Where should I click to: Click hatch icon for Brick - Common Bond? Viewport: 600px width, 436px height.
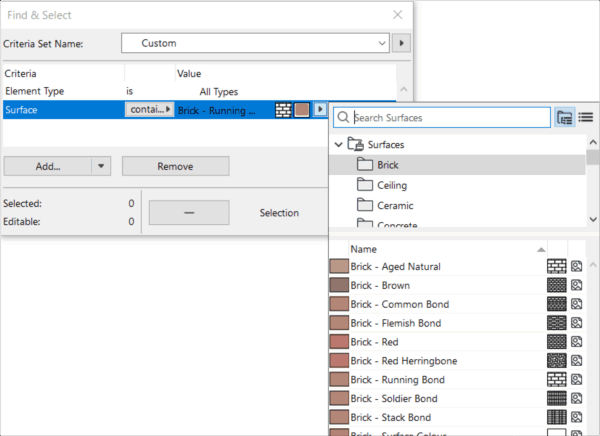click(x=556, y=304)
